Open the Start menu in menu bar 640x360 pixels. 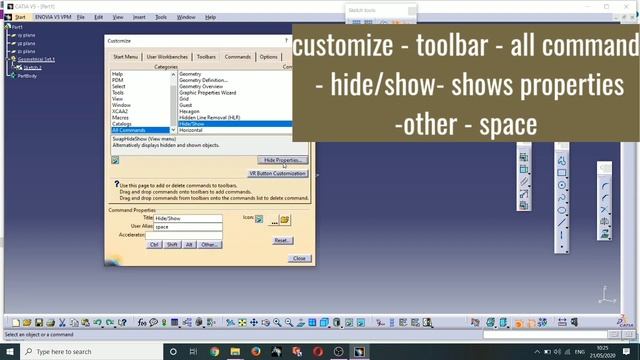click(20, 17)
